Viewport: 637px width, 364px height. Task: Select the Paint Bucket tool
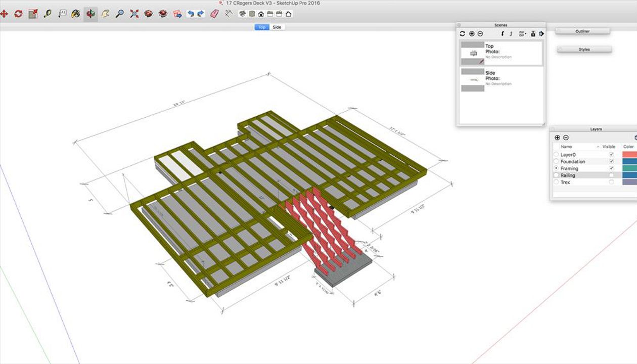pos(75,14)
